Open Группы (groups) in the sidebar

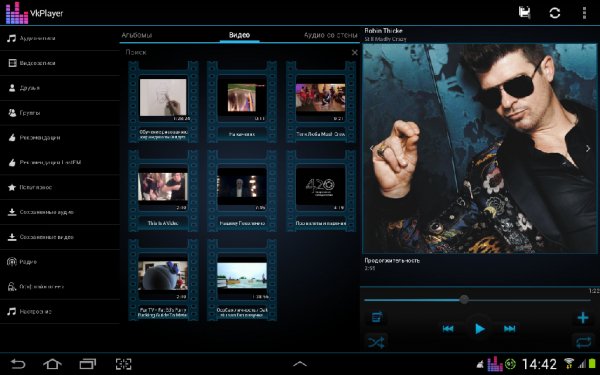(60, 113)
